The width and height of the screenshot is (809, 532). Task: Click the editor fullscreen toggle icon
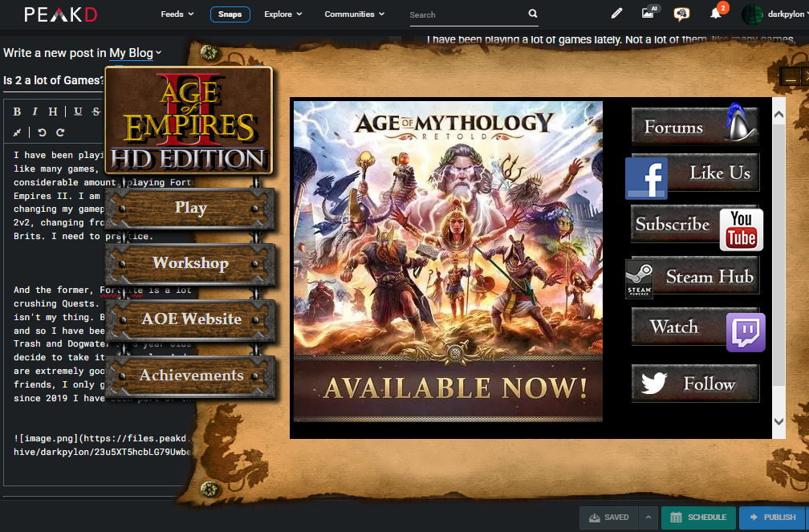[x=17, y=132]
